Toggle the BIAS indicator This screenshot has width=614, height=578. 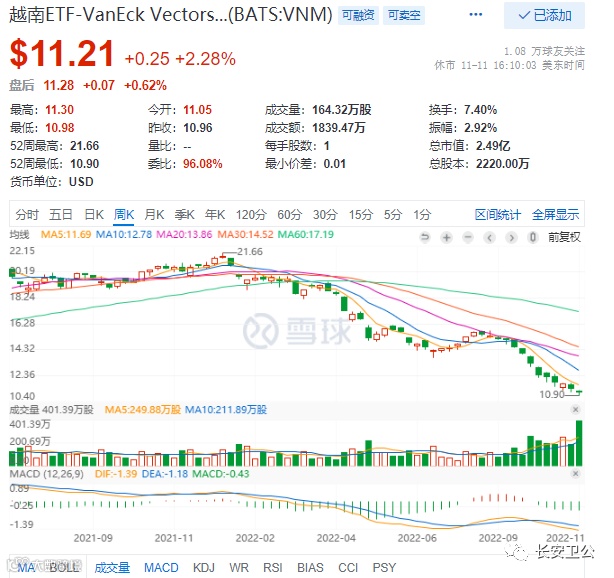[x=310, y=567]
